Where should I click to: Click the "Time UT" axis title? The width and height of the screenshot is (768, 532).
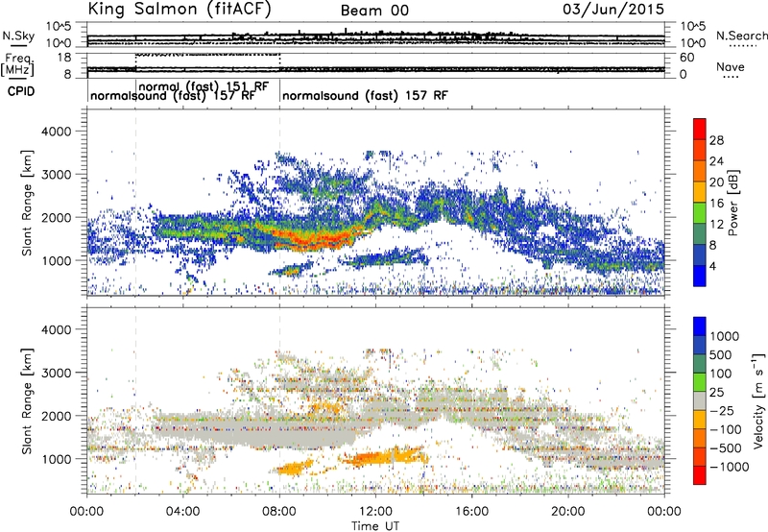tap(375, 526)
